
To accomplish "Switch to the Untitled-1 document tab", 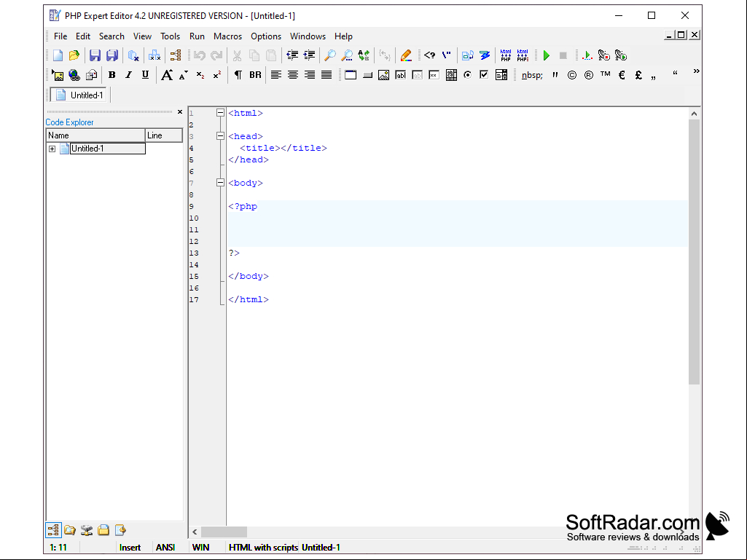I will pos(79,95).
